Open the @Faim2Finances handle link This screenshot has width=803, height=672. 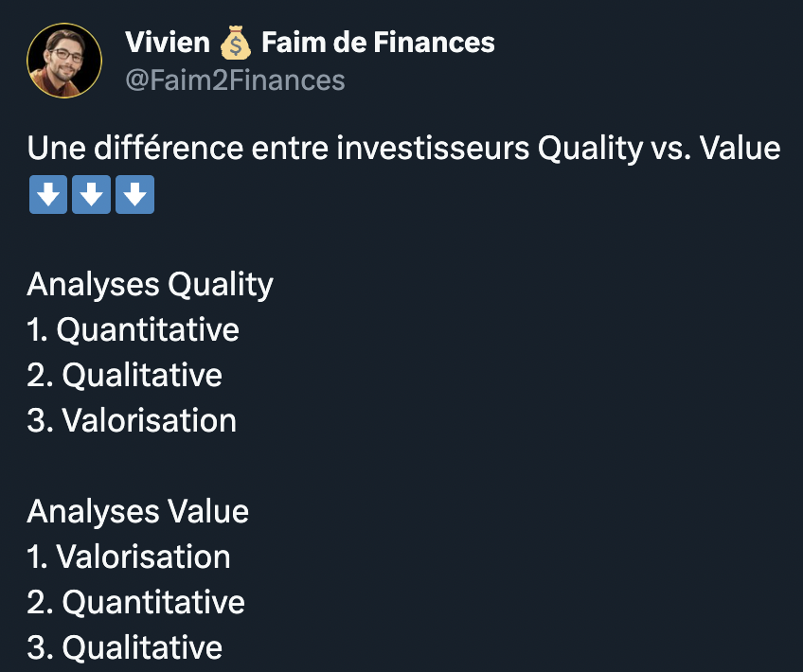235,80
